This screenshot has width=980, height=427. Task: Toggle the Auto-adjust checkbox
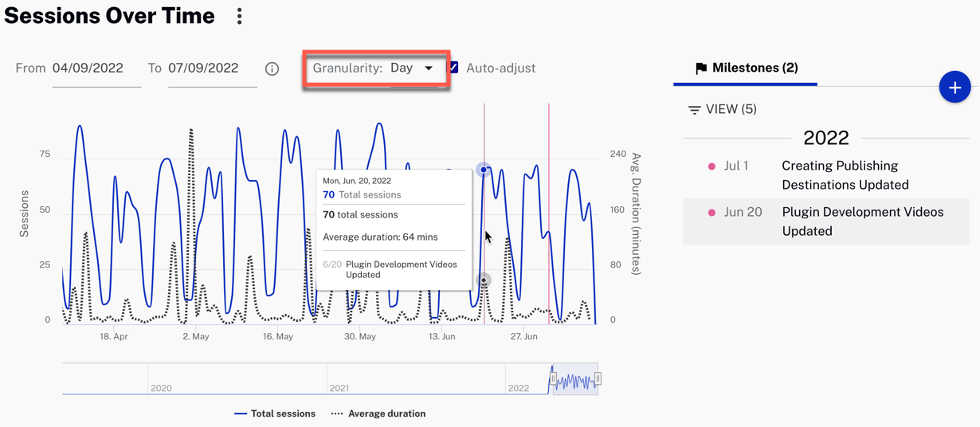(x=454, y=68)
